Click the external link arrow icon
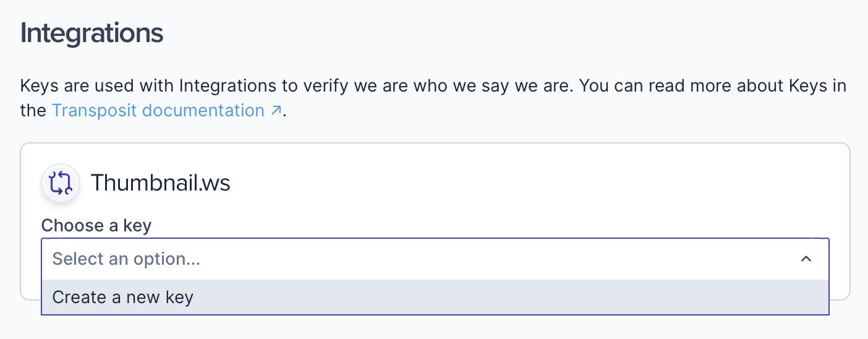The image size is (868, 339). click(x=276, y=111)
